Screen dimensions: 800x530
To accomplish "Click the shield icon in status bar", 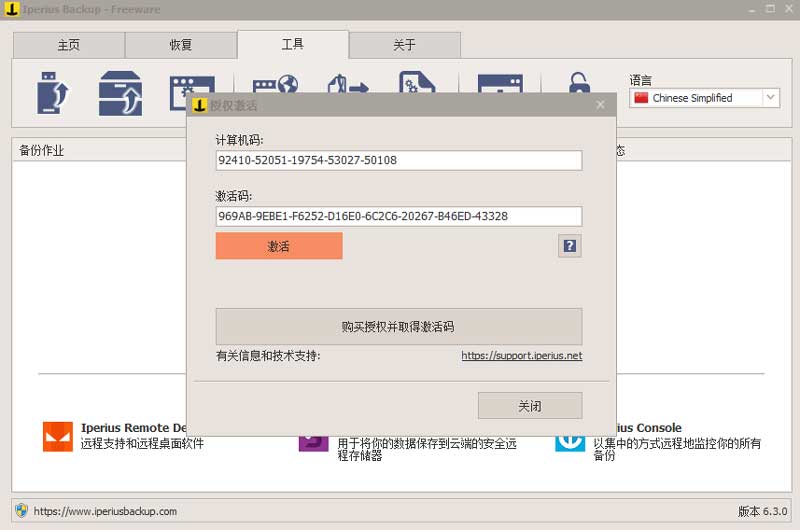I will 21,511.
